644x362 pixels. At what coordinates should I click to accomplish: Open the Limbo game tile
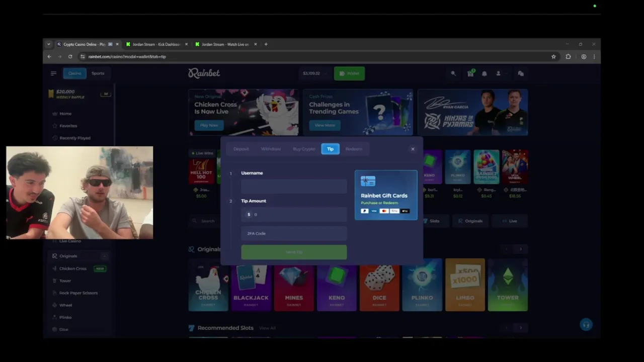(x=465, y=285)
